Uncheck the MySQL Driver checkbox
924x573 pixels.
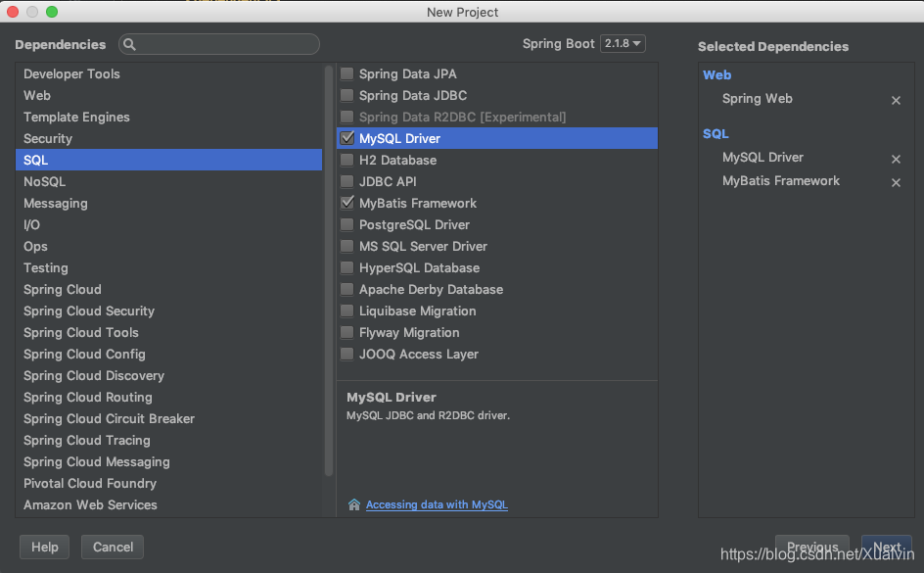tap(347, 138)
